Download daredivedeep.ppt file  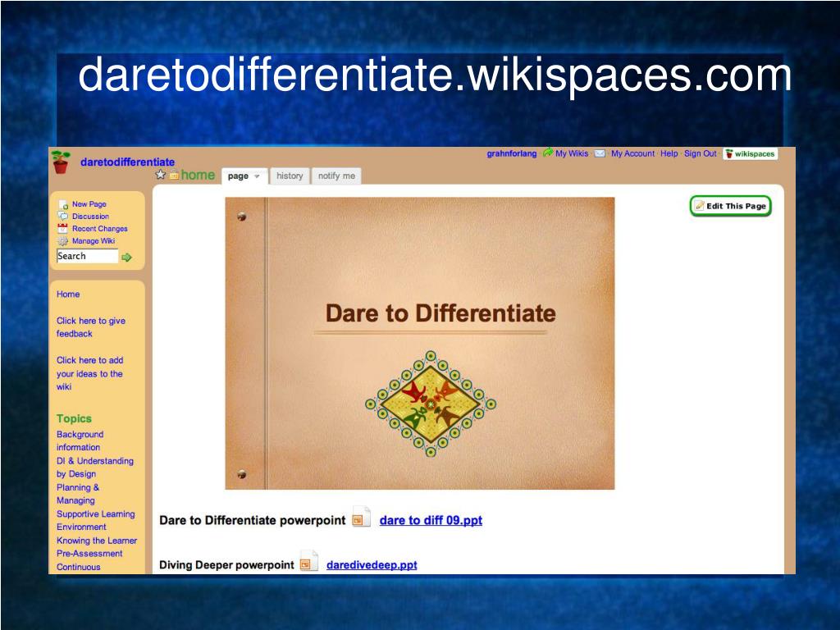tap(372, 564)
